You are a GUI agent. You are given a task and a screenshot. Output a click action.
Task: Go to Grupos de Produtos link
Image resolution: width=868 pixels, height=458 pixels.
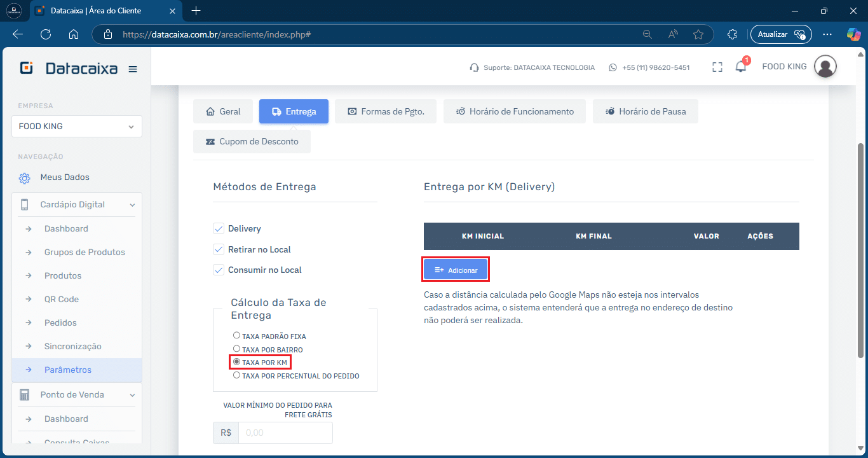pos(85,253)
